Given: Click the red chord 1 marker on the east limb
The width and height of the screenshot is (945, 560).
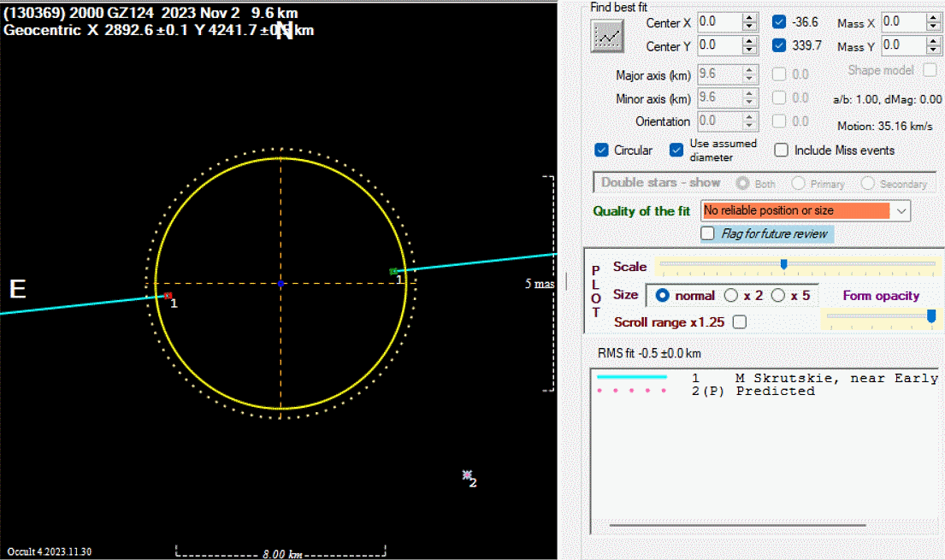Looking at the screenshot, I should tap(168, 296).
